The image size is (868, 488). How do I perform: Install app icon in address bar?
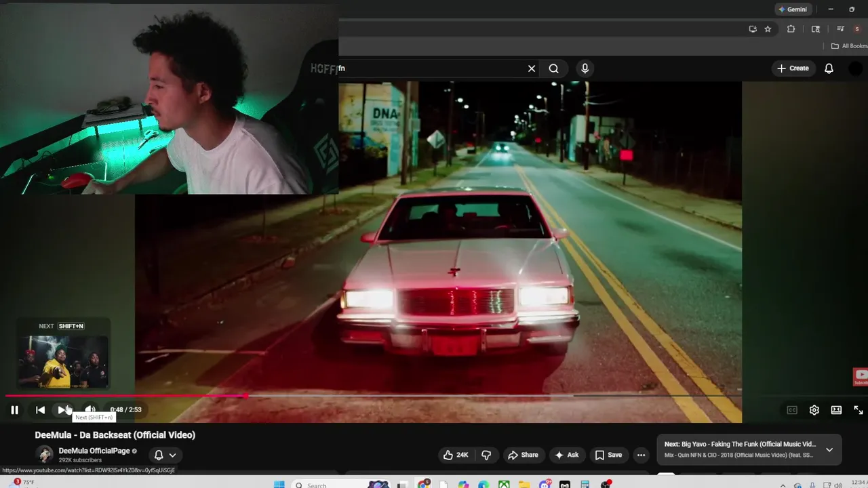(753, 29)
